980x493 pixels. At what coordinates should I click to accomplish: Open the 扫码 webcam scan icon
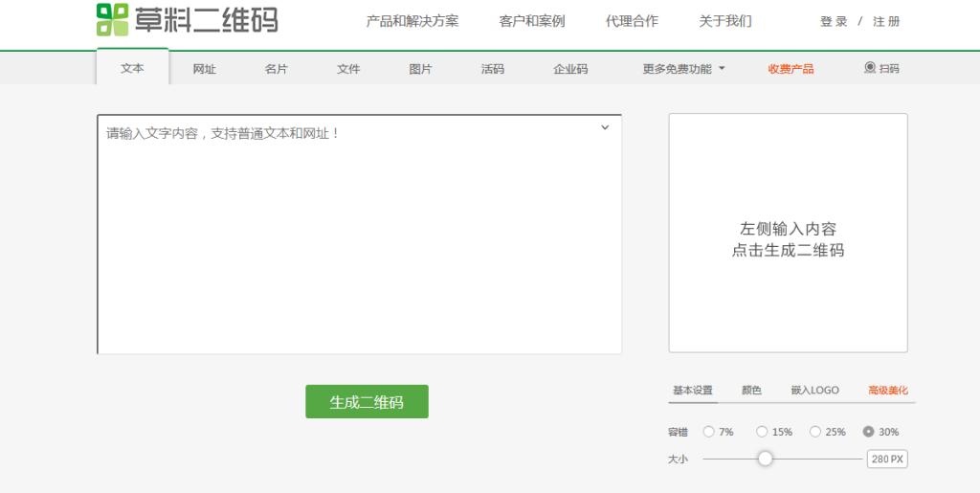coord(869,67)
